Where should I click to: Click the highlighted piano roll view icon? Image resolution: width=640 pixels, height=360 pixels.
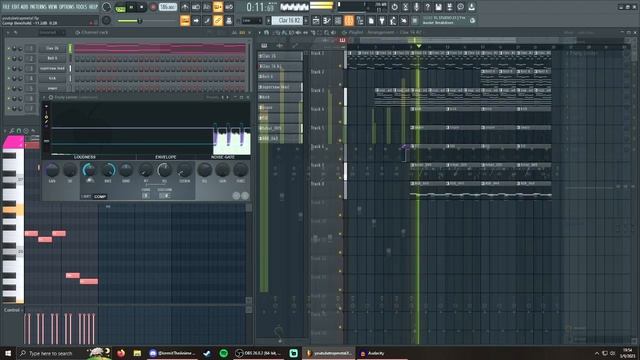[x=349, y=20]
